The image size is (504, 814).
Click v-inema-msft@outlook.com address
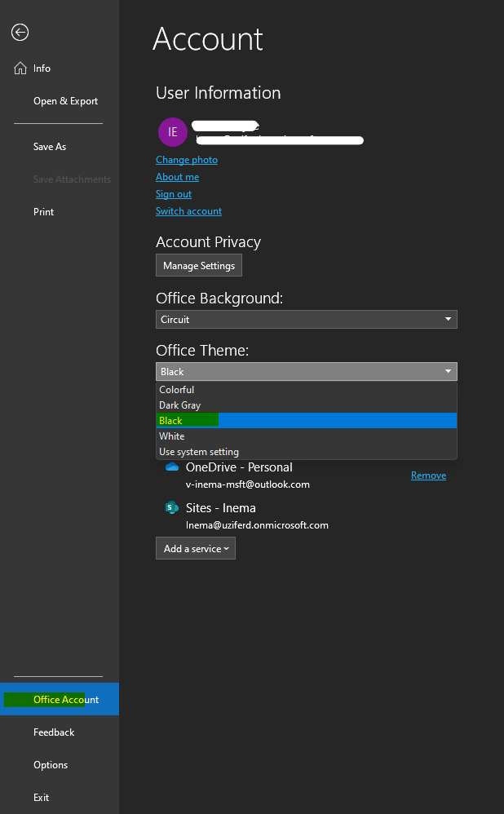[248, 484]
